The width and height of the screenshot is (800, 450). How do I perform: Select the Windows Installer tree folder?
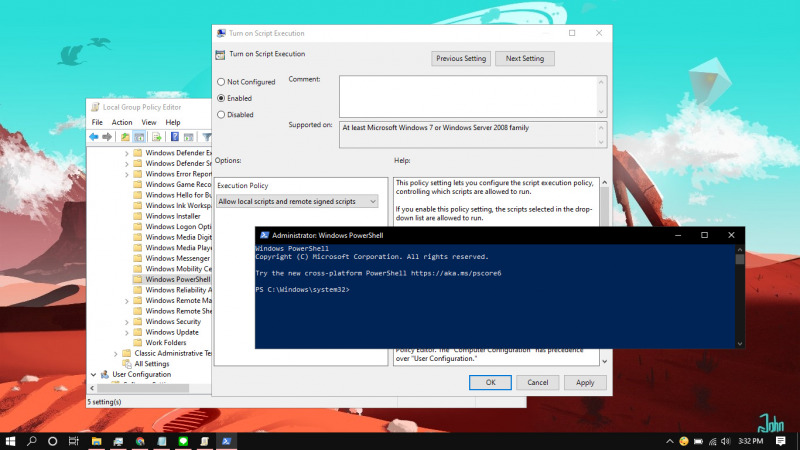point(167,216)
